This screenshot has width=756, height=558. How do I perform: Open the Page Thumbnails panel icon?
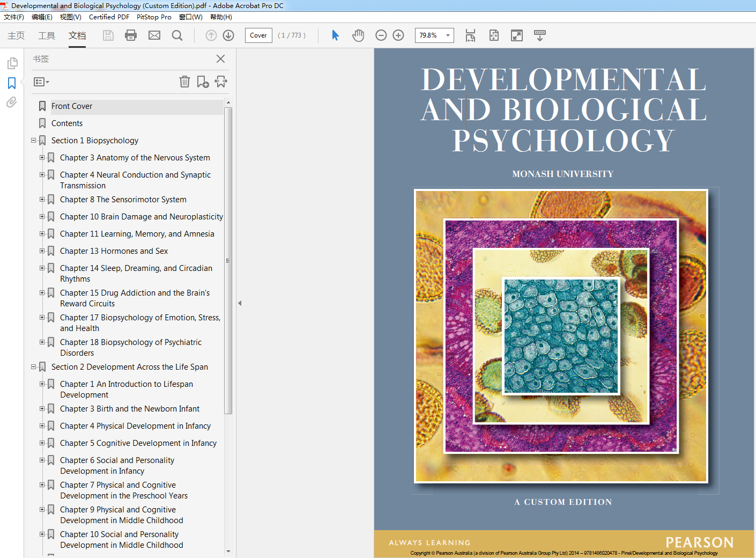coord(12,63)
